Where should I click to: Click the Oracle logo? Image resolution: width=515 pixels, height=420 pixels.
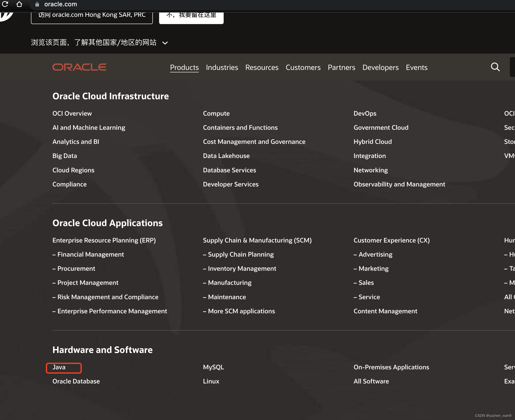tap(79, 67)
